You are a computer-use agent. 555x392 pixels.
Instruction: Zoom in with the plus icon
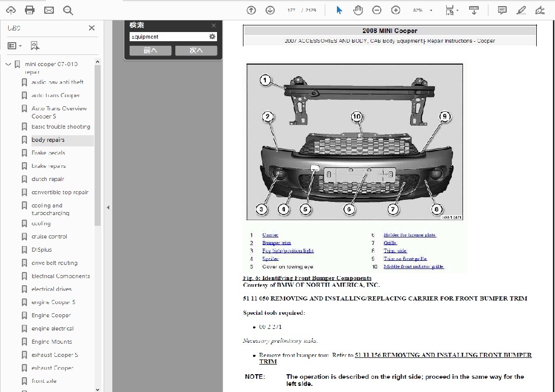click(x=396, y=10)
